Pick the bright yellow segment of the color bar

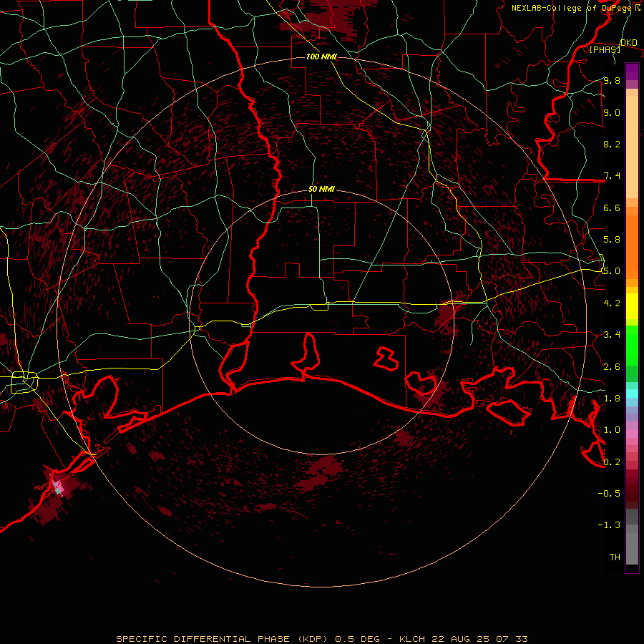632,306
